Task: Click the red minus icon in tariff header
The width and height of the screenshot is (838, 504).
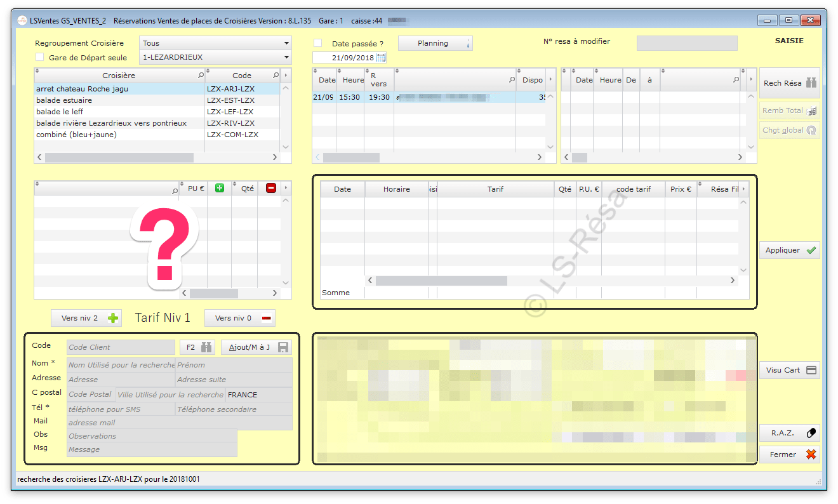Action: (x=271, y=188)
